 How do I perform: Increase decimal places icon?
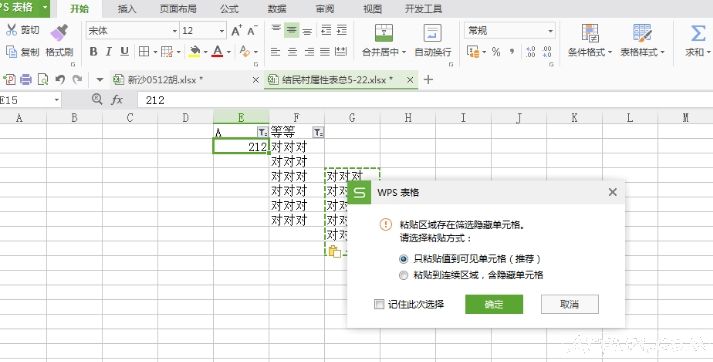click(x=530, y=52)
